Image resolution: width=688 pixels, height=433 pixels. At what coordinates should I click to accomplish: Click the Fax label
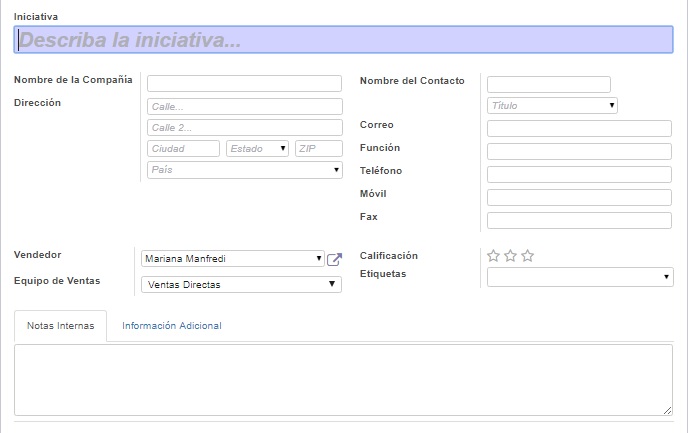click(x=369, y=217)
